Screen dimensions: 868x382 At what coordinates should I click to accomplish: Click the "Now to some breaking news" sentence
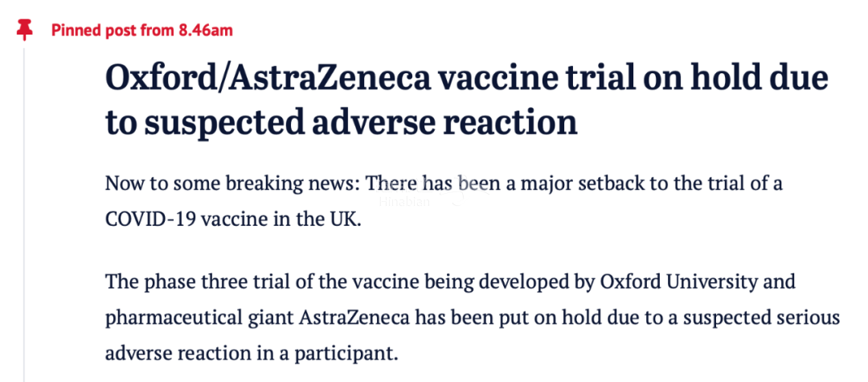[x=232, y=184]
